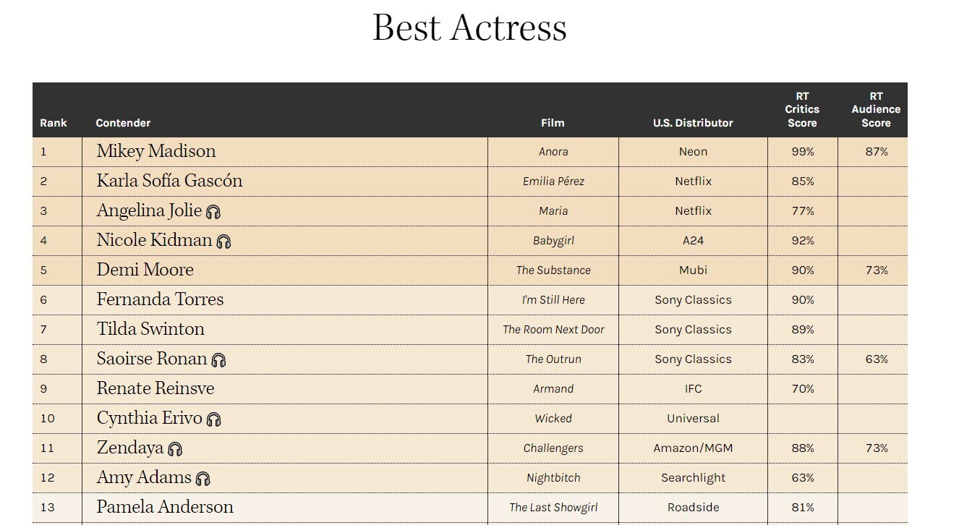Sort table by Rank column header
This screenshot has width=980, height=525.
[54, 123]
